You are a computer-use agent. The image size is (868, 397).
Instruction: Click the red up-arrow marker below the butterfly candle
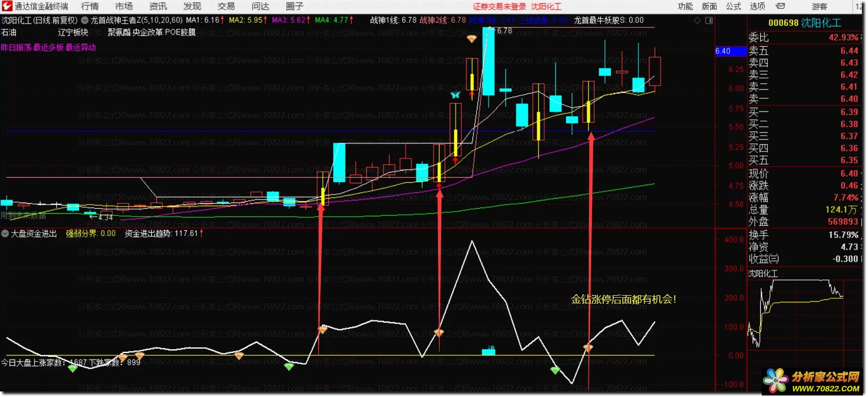point(455,161)
